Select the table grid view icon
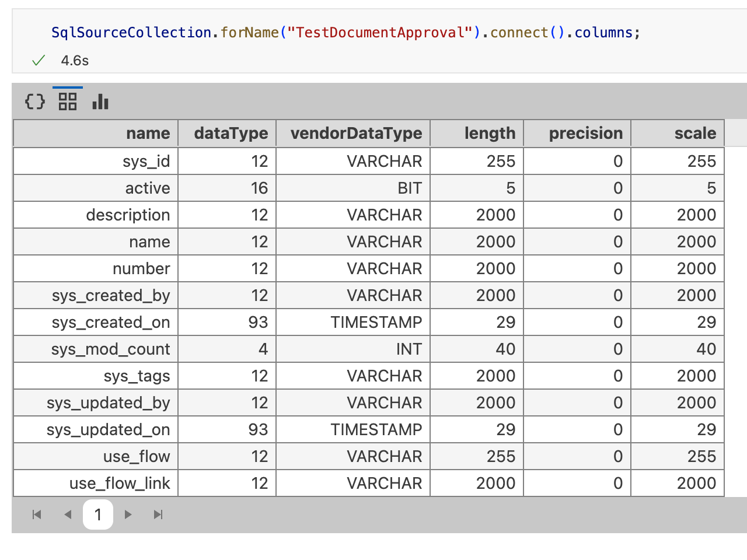This screenshot has width=747, height=560. [68, 102]
